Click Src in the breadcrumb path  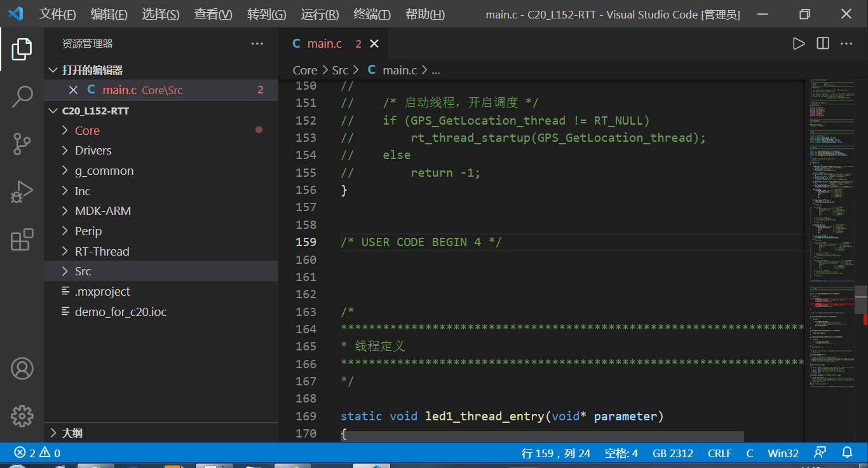[x=340, y=70]
